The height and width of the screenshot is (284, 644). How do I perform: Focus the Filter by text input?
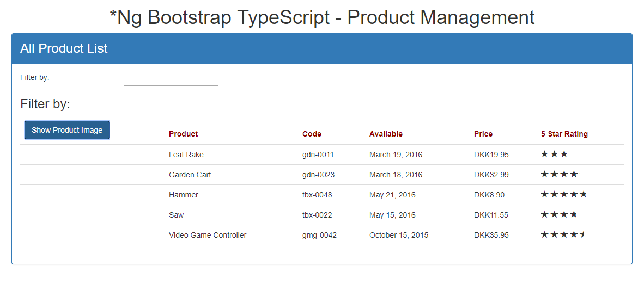(171, 79)
